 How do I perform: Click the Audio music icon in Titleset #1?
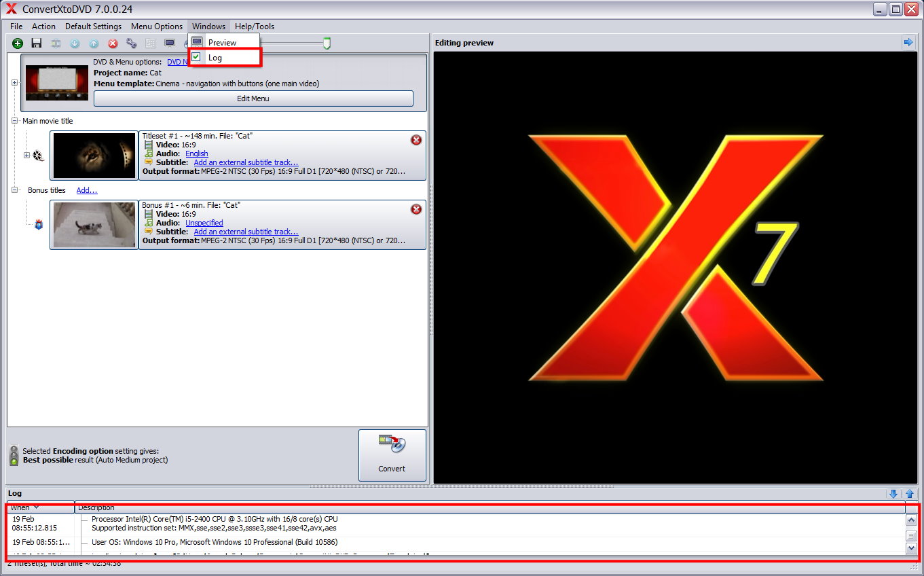pos(149,154)
